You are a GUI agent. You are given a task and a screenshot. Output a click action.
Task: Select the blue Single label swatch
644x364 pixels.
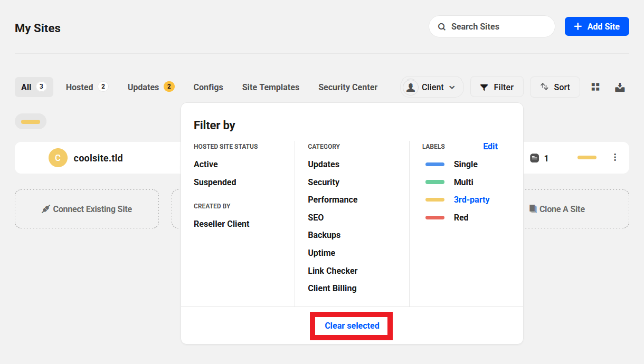click(x=435, y=165)
